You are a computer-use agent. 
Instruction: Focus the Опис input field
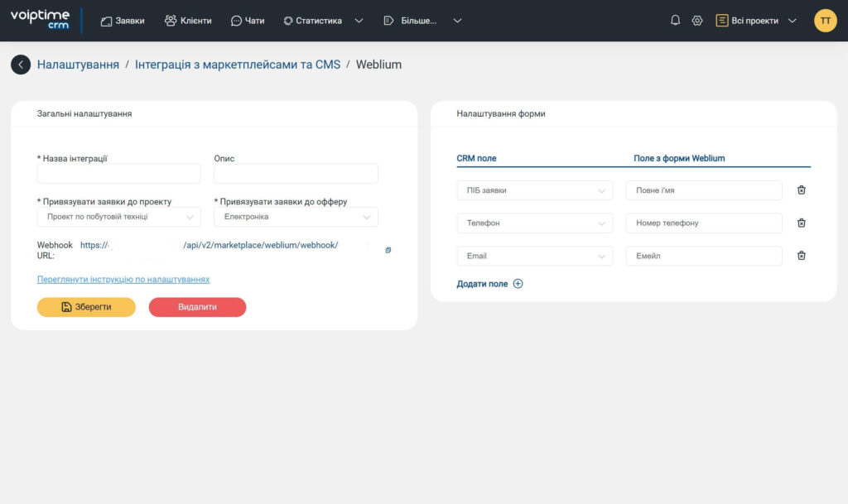296,174
